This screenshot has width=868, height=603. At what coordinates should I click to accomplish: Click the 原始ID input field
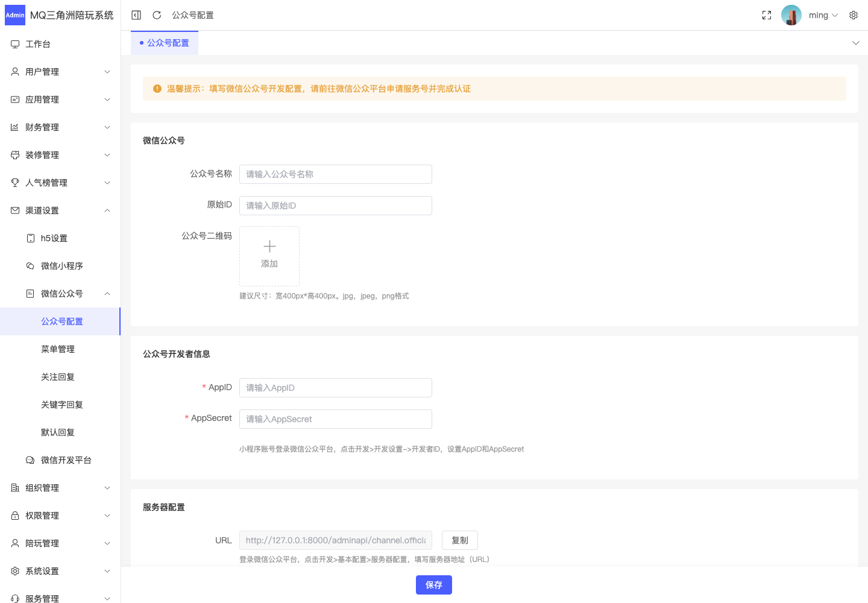336,206
